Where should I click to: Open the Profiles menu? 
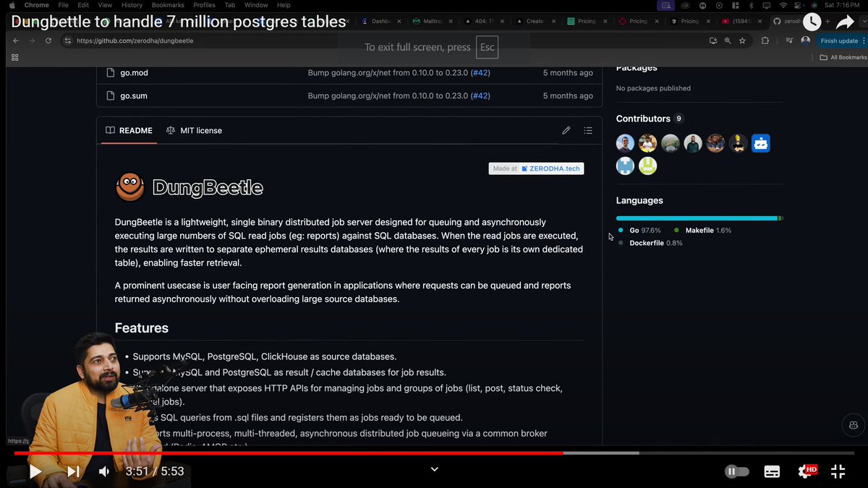[x=204, y=5]
